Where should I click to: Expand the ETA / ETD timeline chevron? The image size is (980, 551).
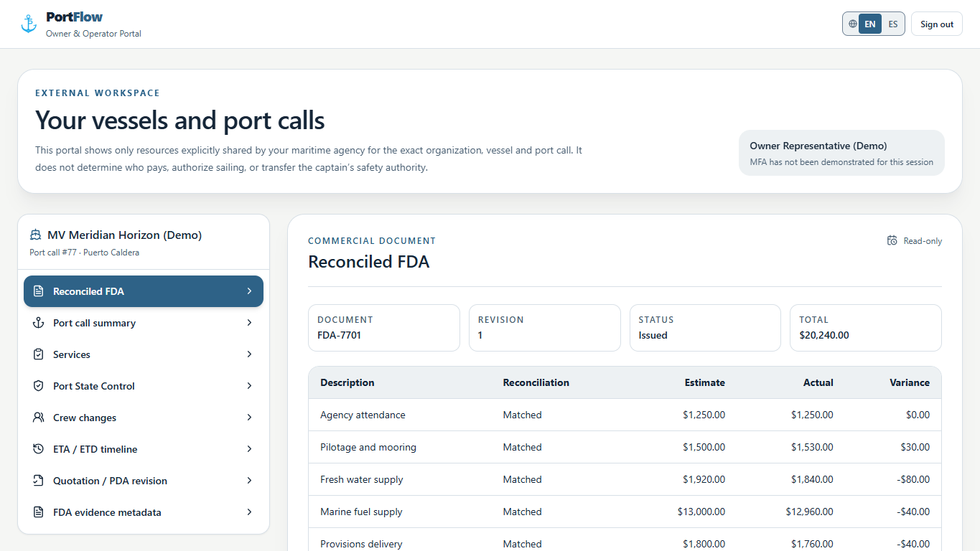[x=249, y=449]
